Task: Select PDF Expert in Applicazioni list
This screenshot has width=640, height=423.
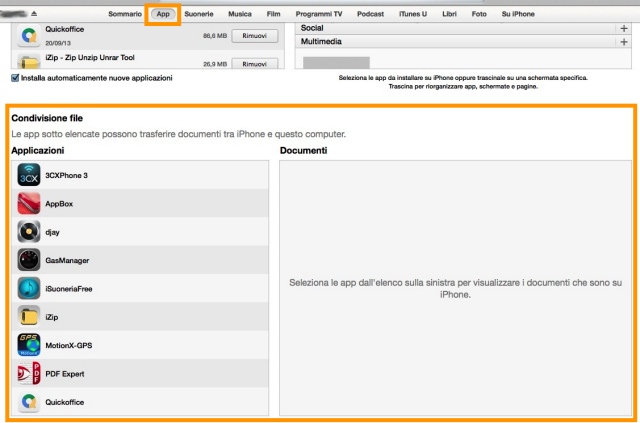Action: point(140,373)
